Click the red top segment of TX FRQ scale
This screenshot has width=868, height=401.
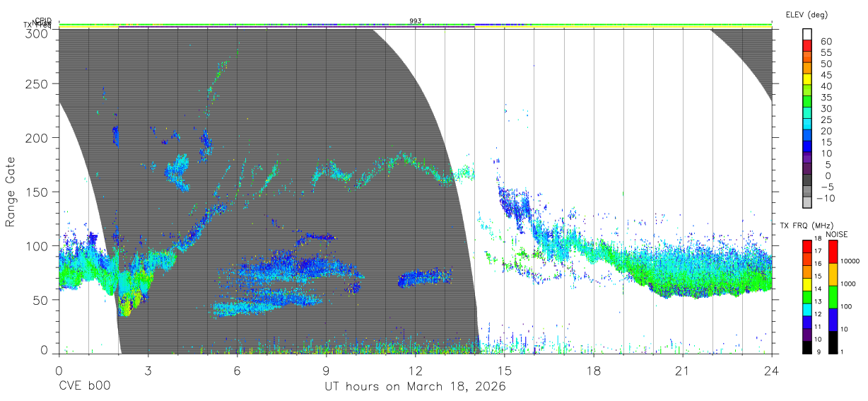[x=807, y=247]
